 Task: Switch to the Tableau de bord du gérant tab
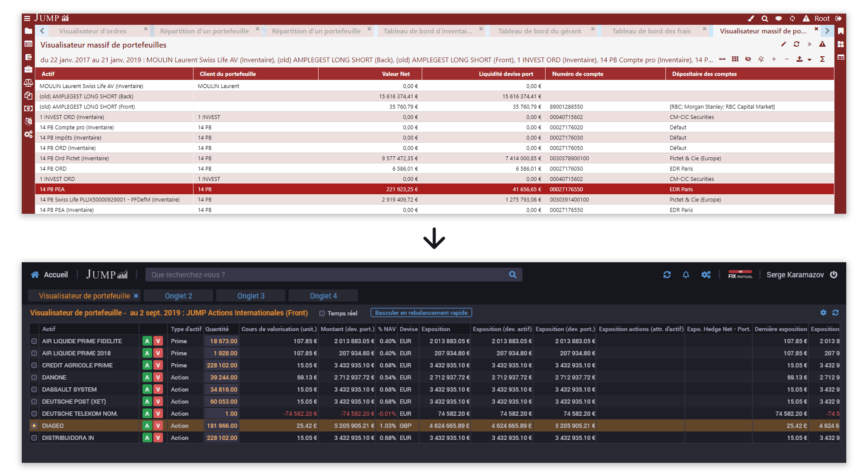click(540, 31)
